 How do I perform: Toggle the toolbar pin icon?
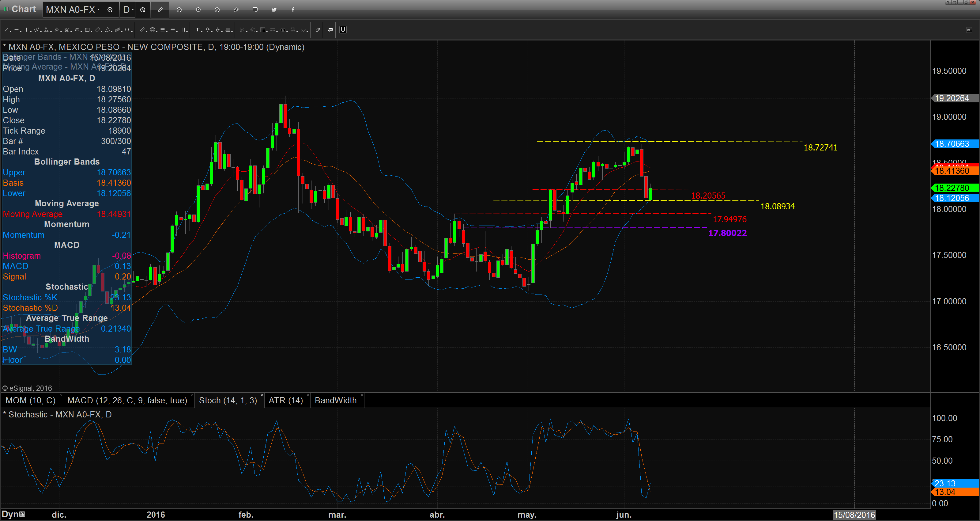tap(969, 30)
